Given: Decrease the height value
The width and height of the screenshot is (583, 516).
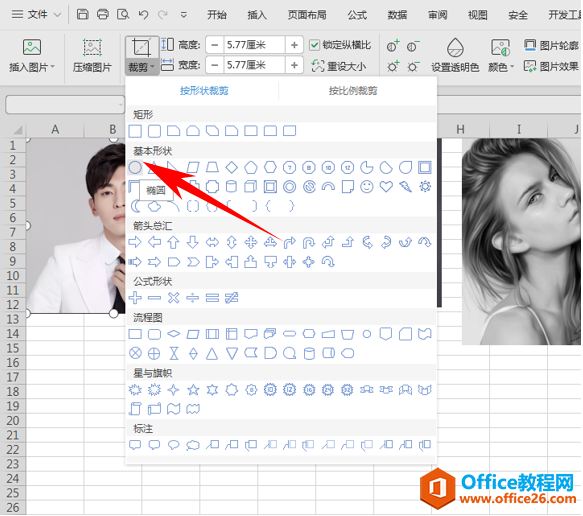Looking at the screenshot, I should pyautogui.click(x=215, y=45).
